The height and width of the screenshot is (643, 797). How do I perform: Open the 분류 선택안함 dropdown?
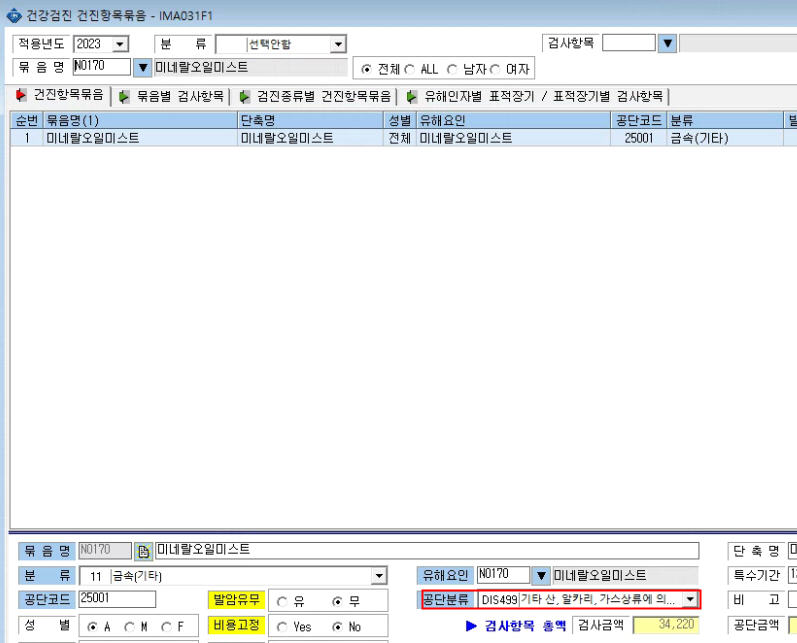click(x=338, y=44)
